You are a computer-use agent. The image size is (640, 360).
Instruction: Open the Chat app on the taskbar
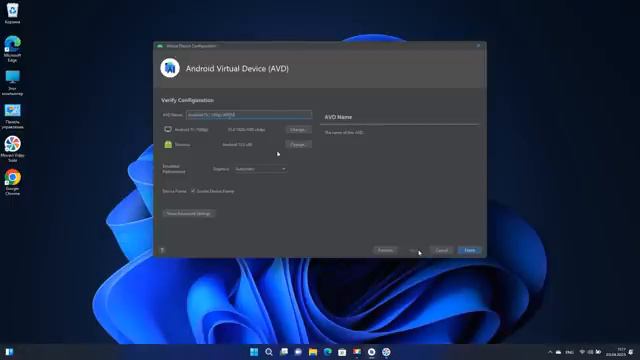click(298, 352)
